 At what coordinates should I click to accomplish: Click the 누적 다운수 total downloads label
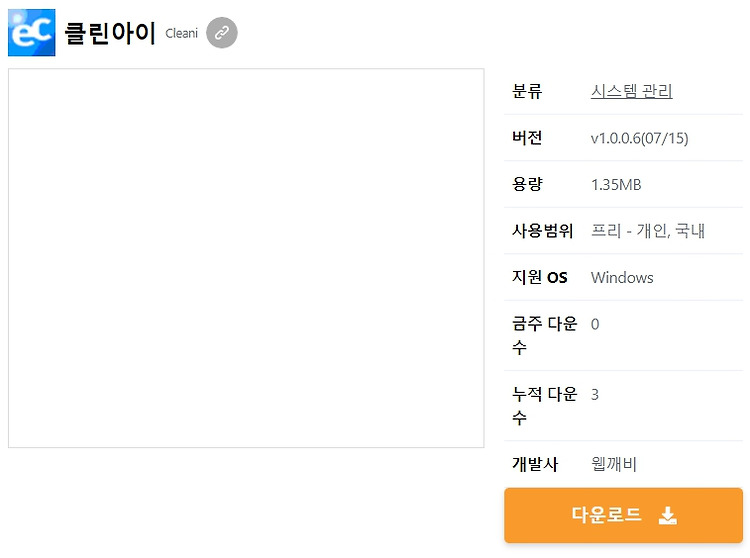[544, 405]
